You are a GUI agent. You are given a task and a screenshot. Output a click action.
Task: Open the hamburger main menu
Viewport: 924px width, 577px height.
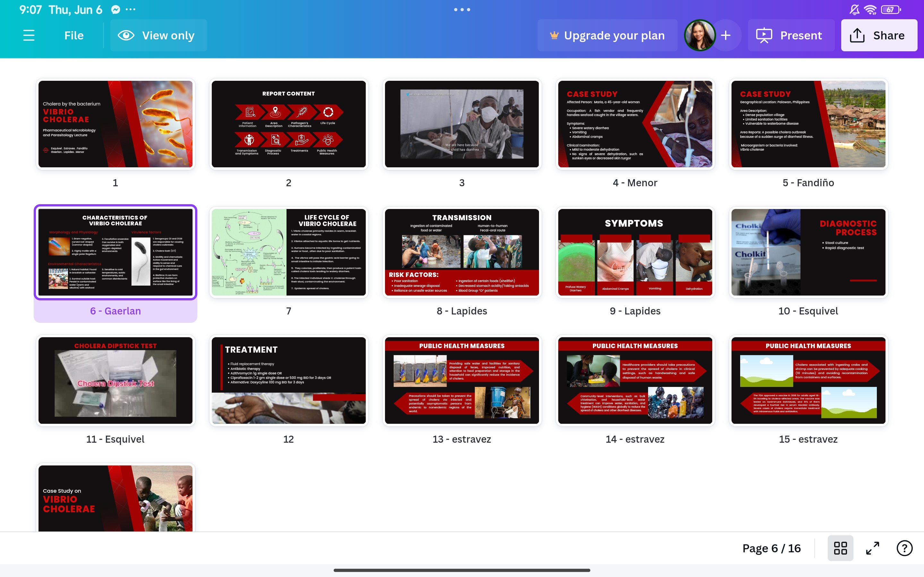tap(29, 36)
